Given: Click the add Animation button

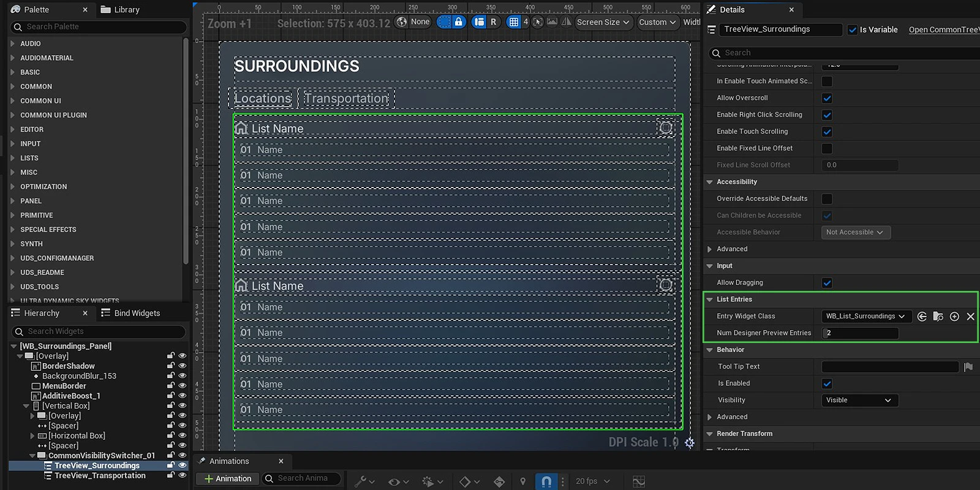Looking at the screenshot, I should [x=227, y=479].
